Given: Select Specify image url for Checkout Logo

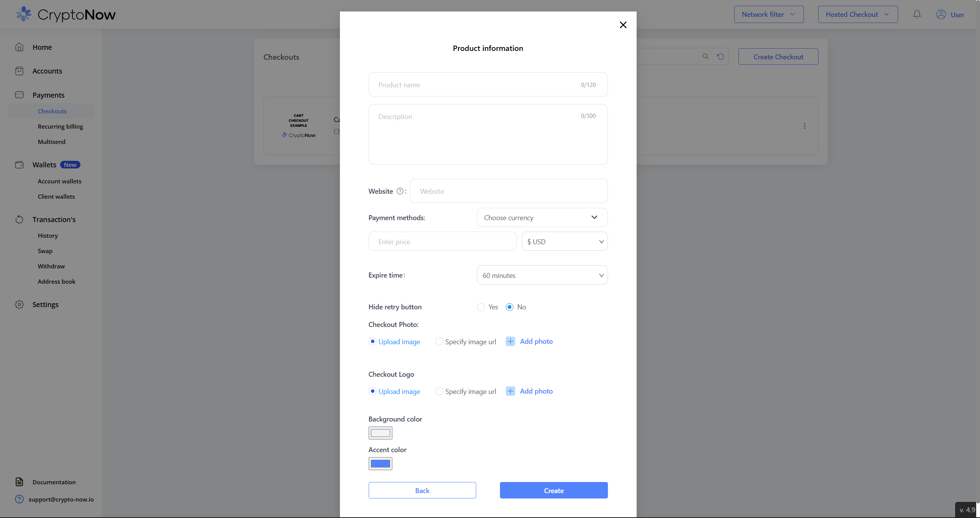Looking at the screenshot, I should coord(439,391).
